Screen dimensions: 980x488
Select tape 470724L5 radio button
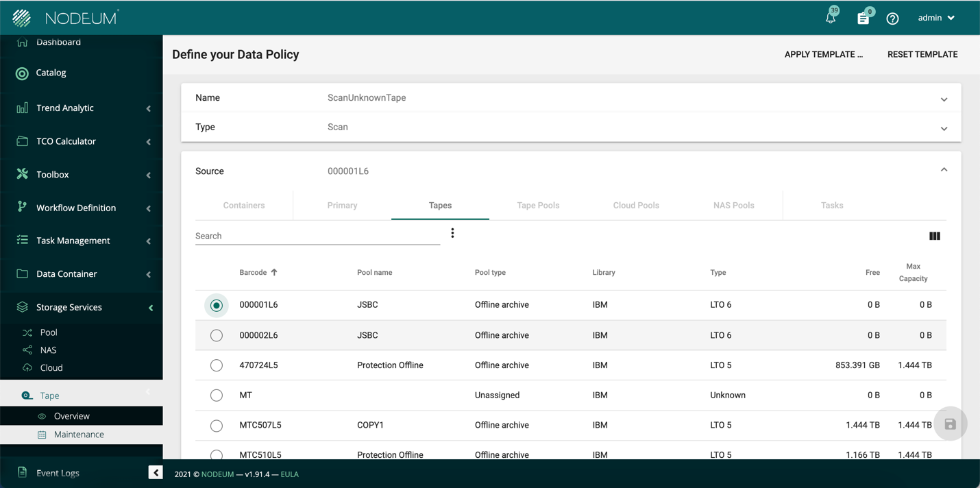(217, 365)
